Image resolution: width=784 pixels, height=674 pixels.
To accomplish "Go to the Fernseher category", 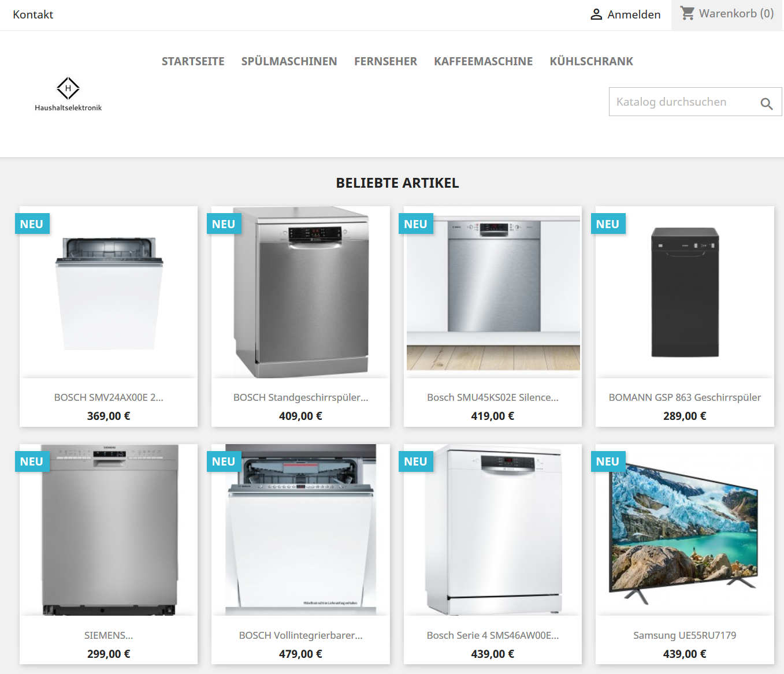I will click(385, 61).
